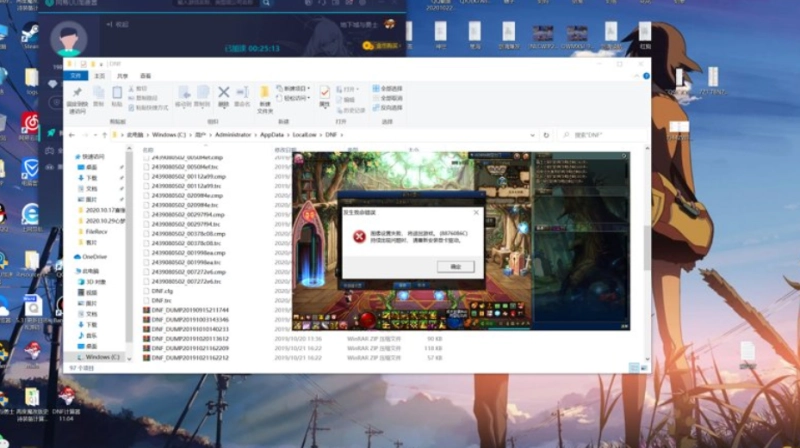Image resolution: width=800 pixels, height=448 pixels.
Task: Expand the New item (新建项目) dropdown
Action: click(293, 88)
